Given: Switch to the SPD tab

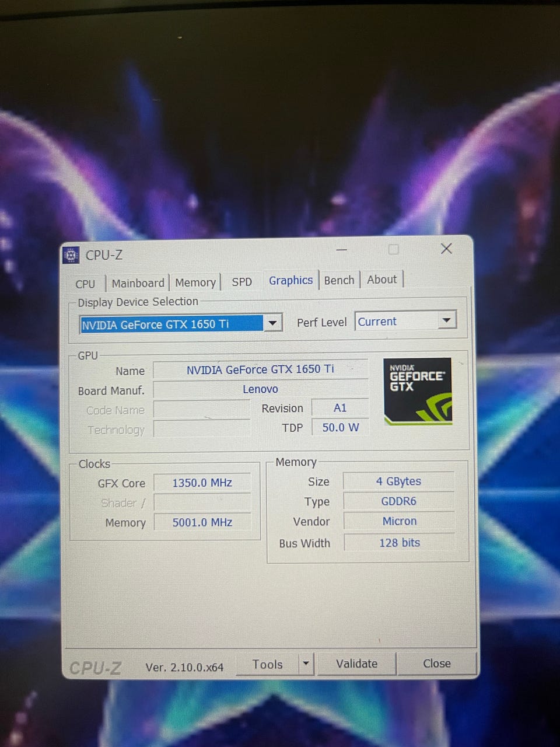Looking at the screenshot, I should pyautogui.click(x=242, y=282).
